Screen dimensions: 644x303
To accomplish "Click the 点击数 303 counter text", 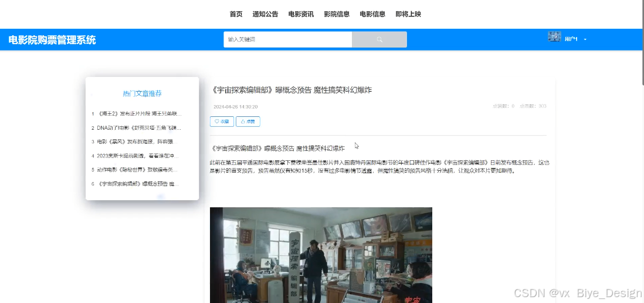I will point(533,106).
